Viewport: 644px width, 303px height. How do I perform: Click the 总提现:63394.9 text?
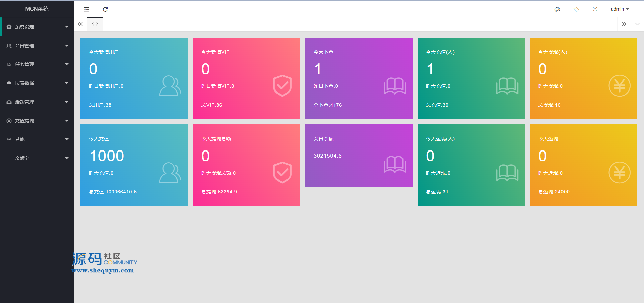(x=219, y=192)
